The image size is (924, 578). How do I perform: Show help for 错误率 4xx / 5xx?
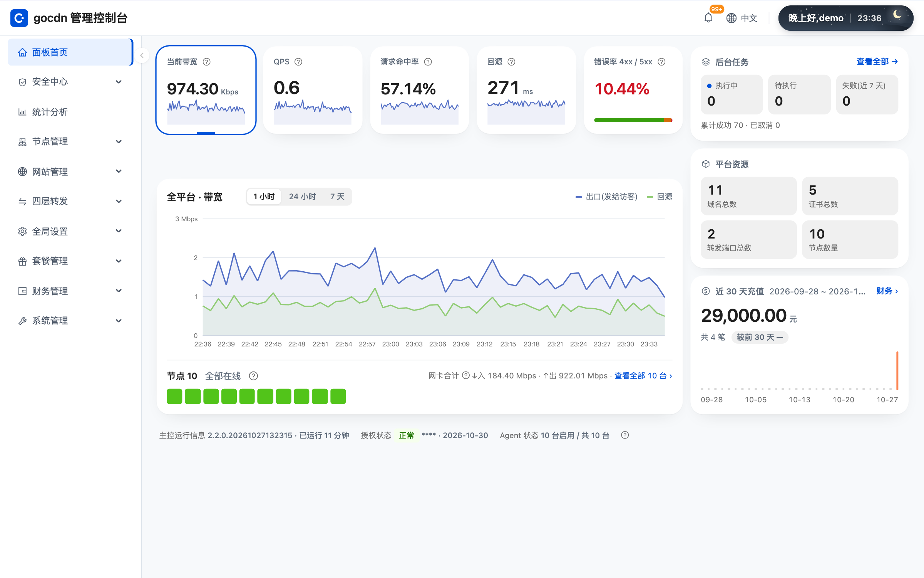pyautogui.click(x=661, y=62)
